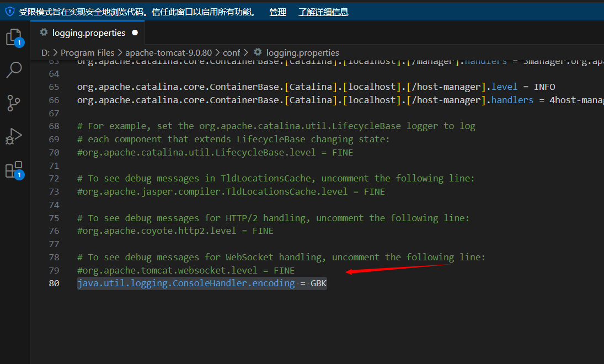This screenshot has height=364, width=604.
Task: Click the unsaved changes dot on the tab
Action: (x=134, y=33)
